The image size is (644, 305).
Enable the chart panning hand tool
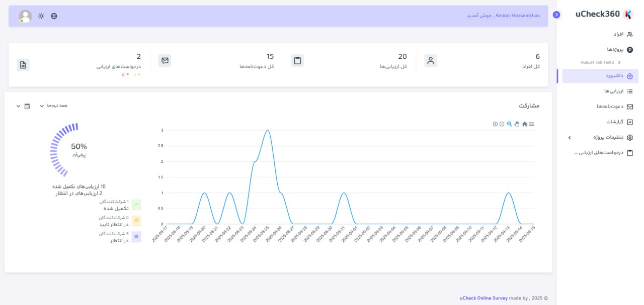pyautogui.click(x=517, y=124)
